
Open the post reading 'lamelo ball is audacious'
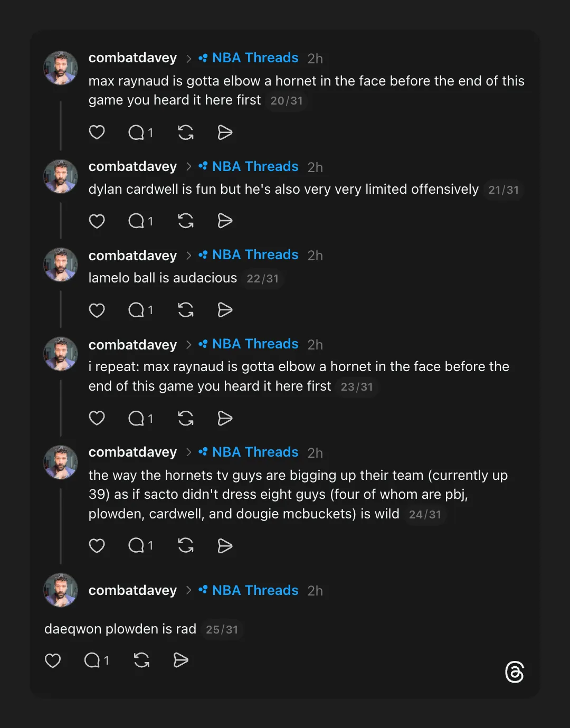163,278
